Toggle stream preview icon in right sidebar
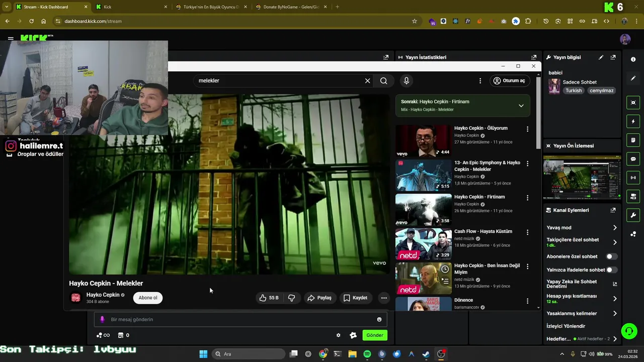The width and height of the screenshot is (644, 362). click(x=633, y=103)
